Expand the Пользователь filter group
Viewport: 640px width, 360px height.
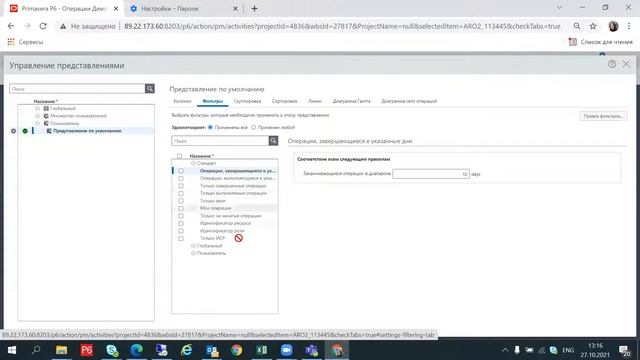tap(193, 253)
